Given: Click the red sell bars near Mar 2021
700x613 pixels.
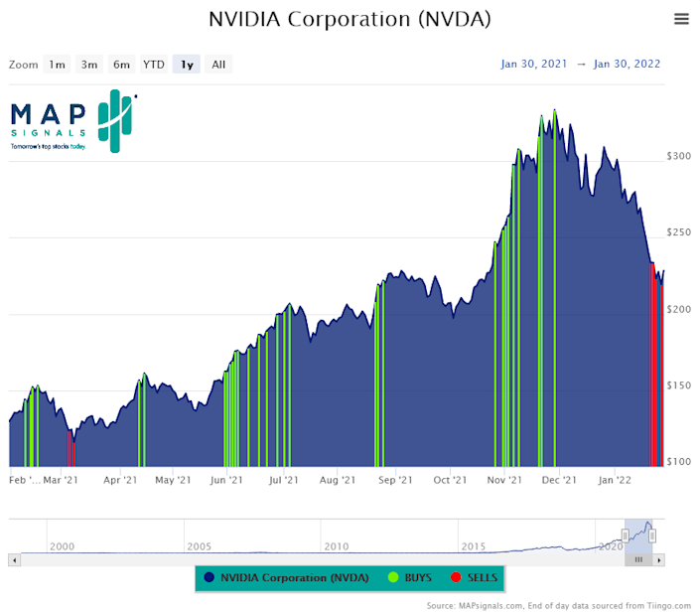Looking at the screenshot, I should click(x=71, y=449).
